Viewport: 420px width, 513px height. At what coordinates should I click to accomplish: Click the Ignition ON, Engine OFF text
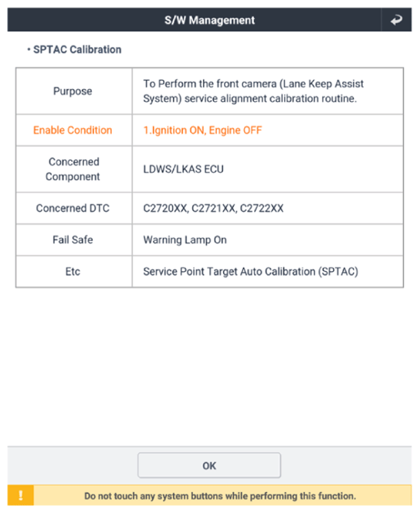(202, 131)
